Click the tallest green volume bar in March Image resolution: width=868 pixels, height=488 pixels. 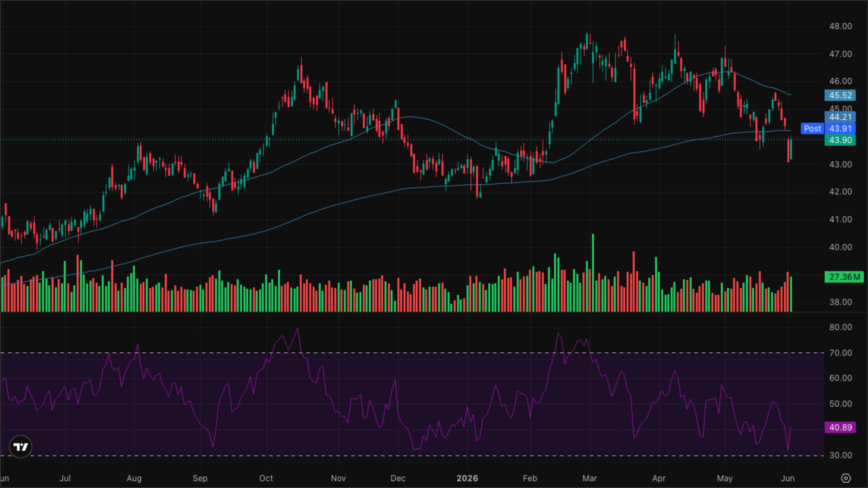tap(593, 272)
